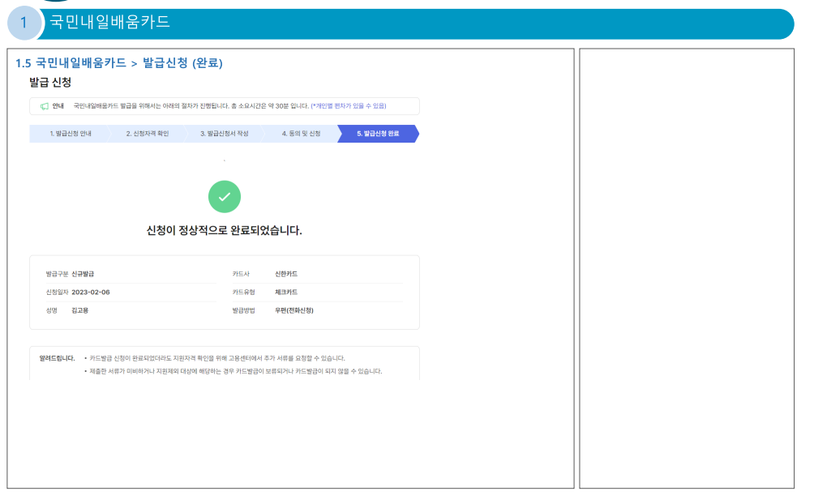Click the 발급구분 label
The image size is (814, 504).
point(57,274)
